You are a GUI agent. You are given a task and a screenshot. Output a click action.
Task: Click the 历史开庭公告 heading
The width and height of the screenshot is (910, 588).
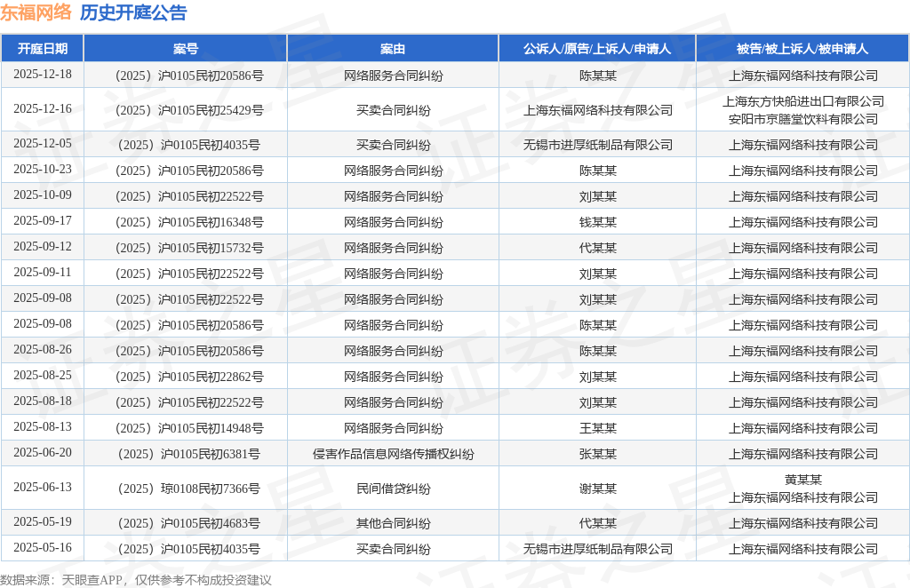[133, 12]
